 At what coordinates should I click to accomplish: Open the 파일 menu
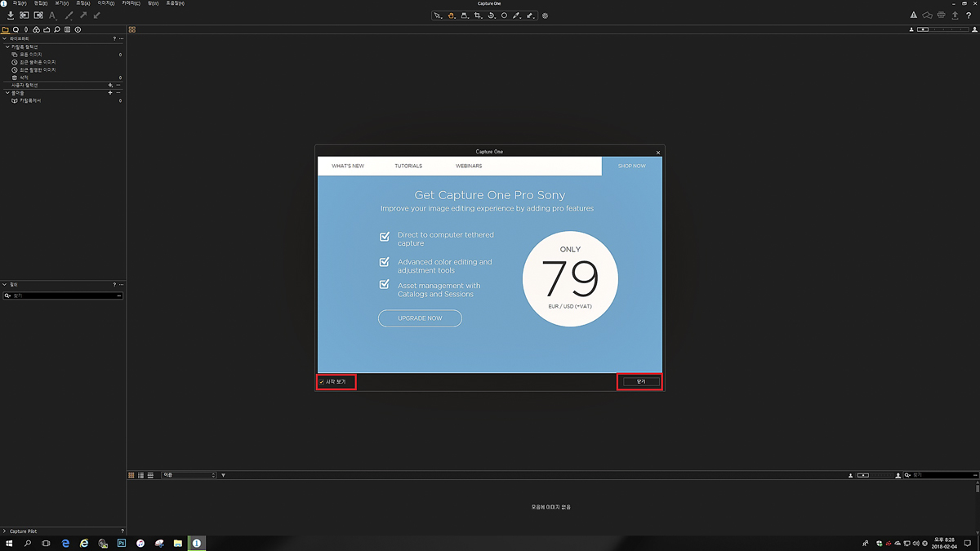click(x=20, y=3)
